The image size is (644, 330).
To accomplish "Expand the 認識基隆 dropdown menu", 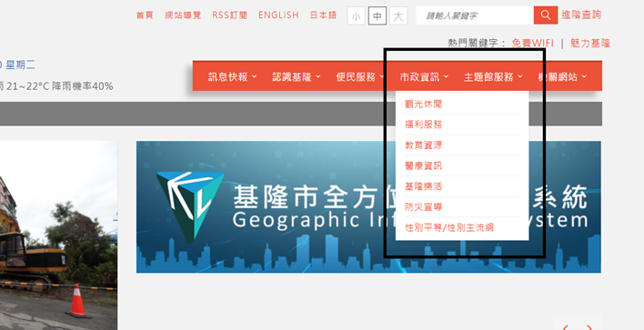I will [x=297, y=76].
